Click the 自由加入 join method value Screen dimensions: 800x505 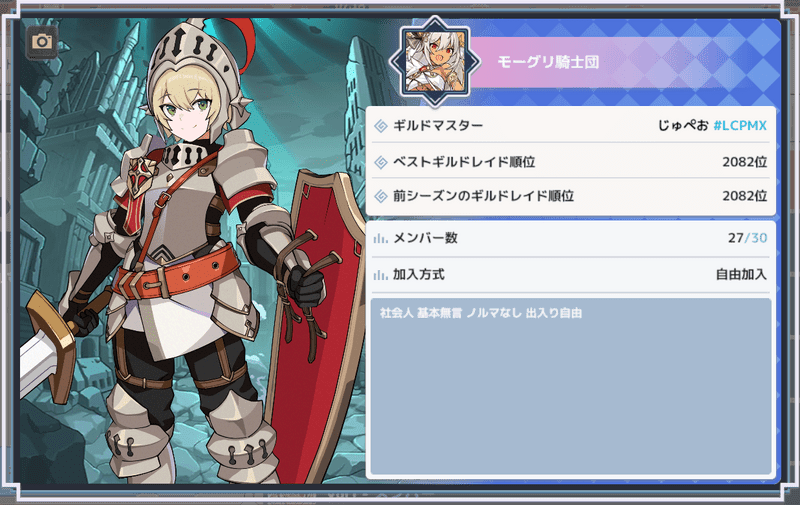pyautogui.click(x=741, y=275)
